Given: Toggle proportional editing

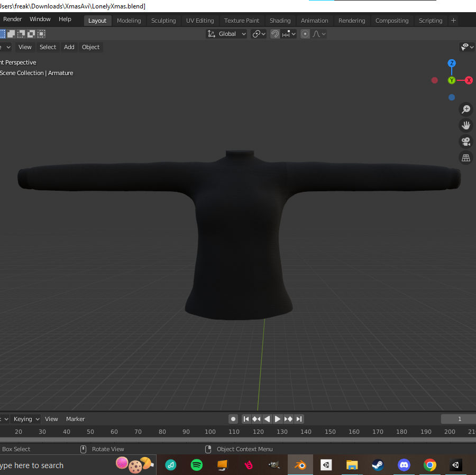Looking at the screenshot, I should pyautogui.click(x=305, y=34).
